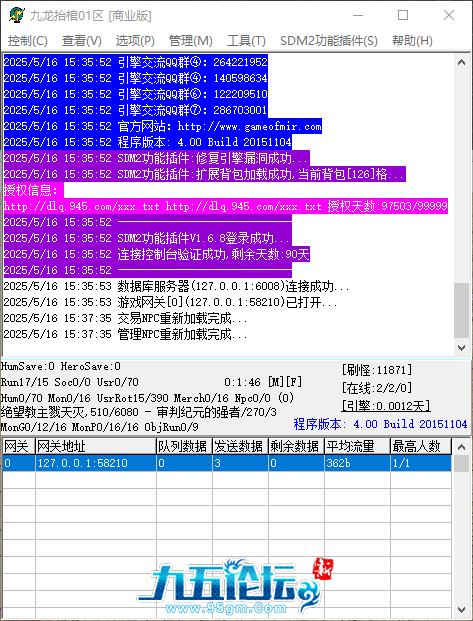
Task: Open the 查看(V) menu
Action: point(82,41)
